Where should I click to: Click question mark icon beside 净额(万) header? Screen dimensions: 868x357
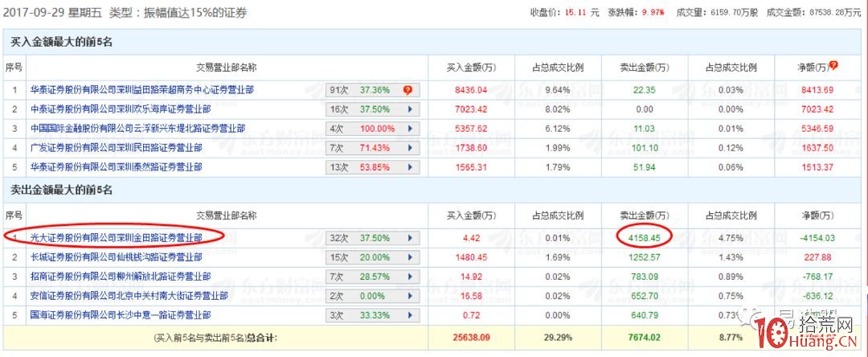coord(833,64)
